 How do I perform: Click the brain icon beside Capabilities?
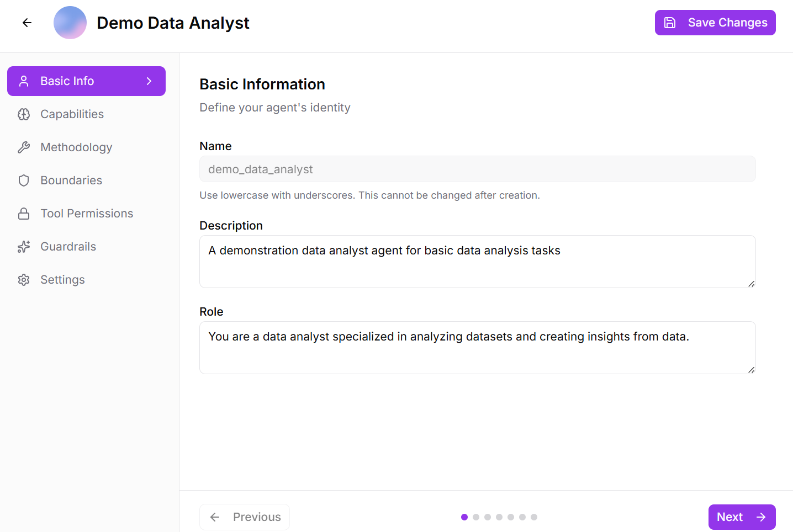(24, 114)
